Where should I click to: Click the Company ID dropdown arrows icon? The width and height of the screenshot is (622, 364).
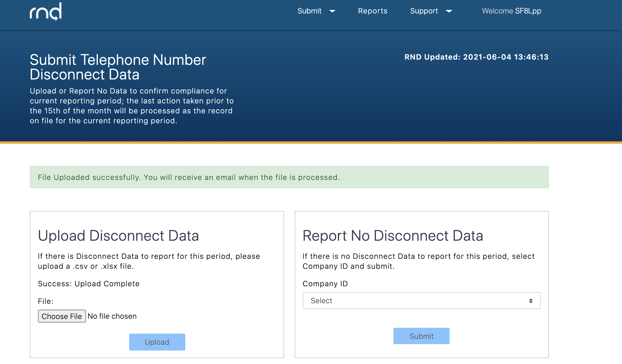click(x=531, y=301)
